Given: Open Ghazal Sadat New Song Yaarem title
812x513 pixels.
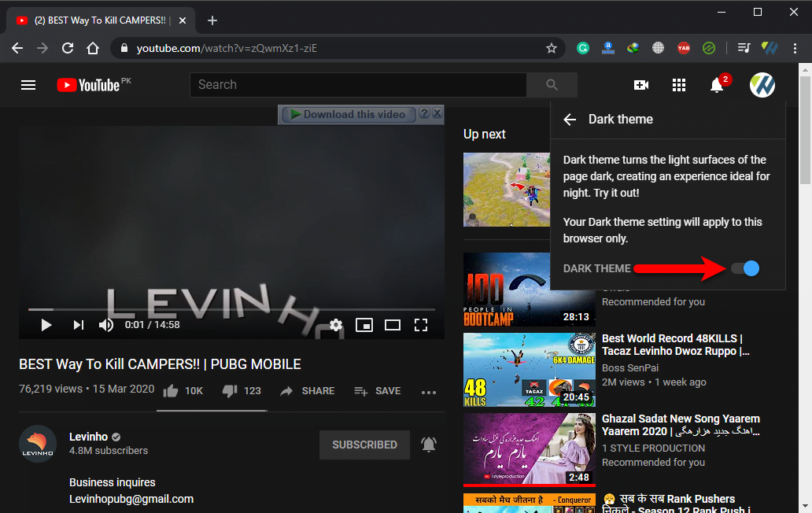Looking at the screenshot, I should pyautogui.click(x=681, y=425).
